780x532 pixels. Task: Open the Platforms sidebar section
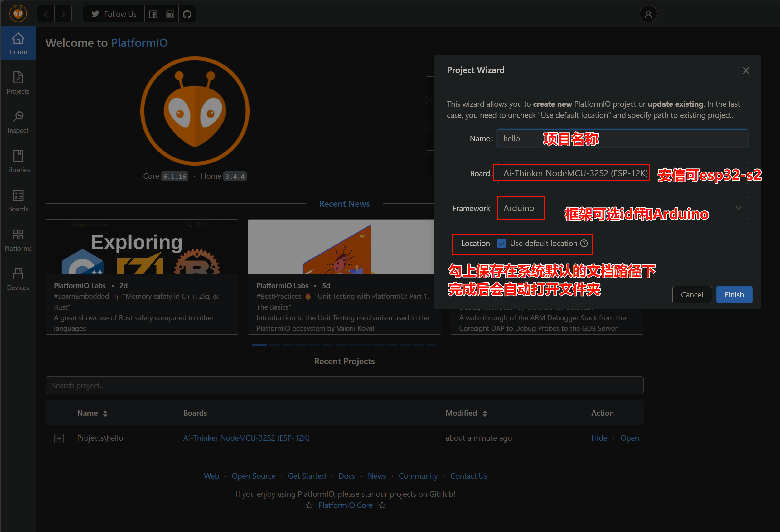click(18, 240)
